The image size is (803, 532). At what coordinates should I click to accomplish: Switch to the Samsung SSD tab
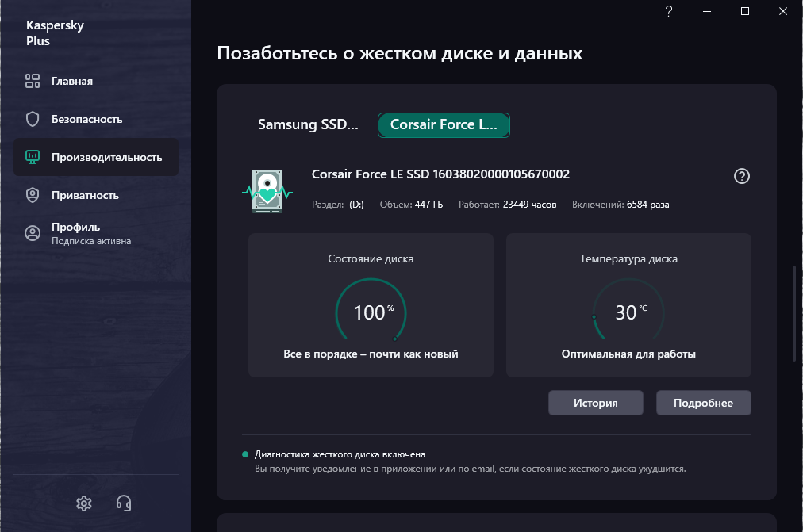[308, 124]
